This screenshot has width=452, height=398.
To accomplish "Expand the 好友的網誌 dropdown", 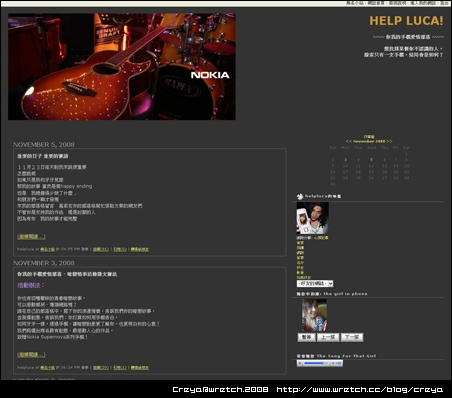I will [315, 283].
